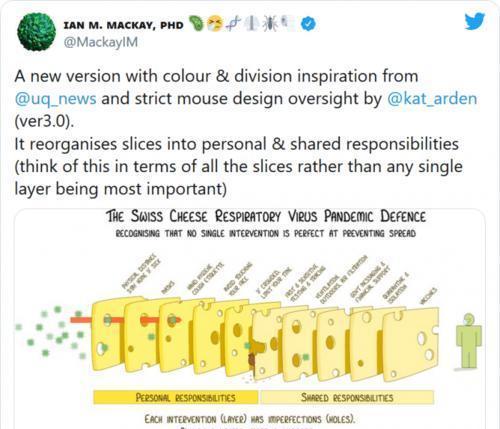Open the green virus profile avatar
The image size is (500, 429).
click(36, 32)
